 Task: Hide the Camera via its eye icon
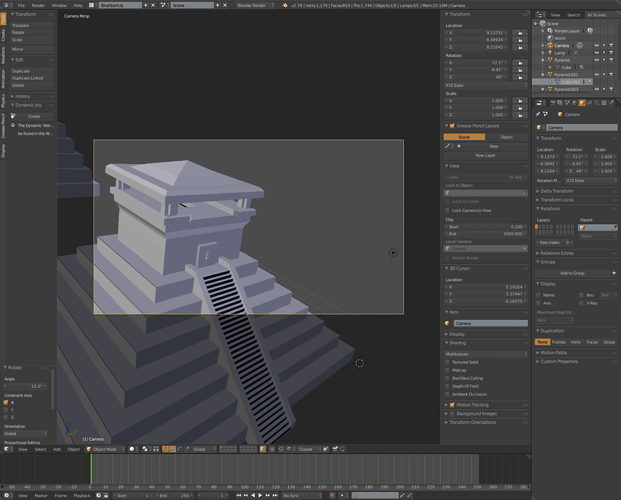597,46
